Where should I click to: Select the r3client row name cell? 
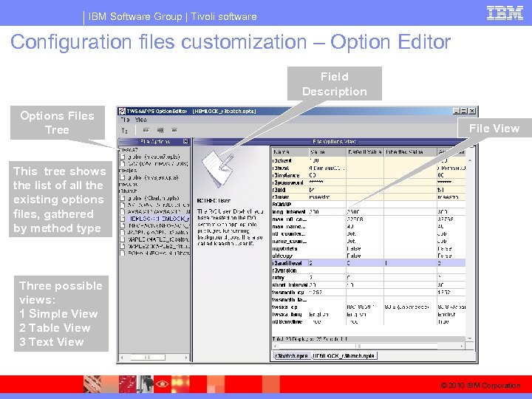coord(290,160)
